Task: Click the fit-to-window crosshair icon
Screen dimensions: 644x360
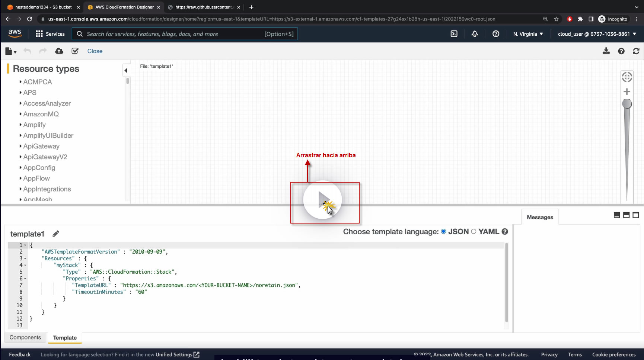Action: coord(627,77)
